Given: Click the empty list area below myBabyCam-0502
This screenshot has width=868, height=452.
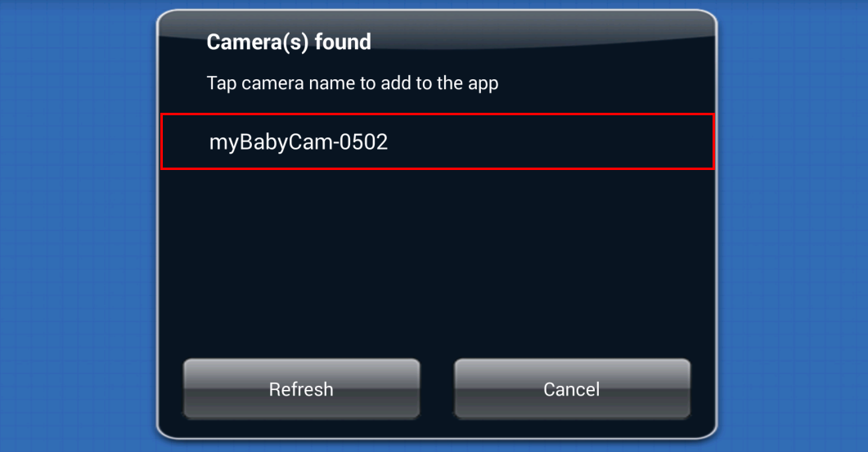Looking at the screenshot, I should 438,260.
